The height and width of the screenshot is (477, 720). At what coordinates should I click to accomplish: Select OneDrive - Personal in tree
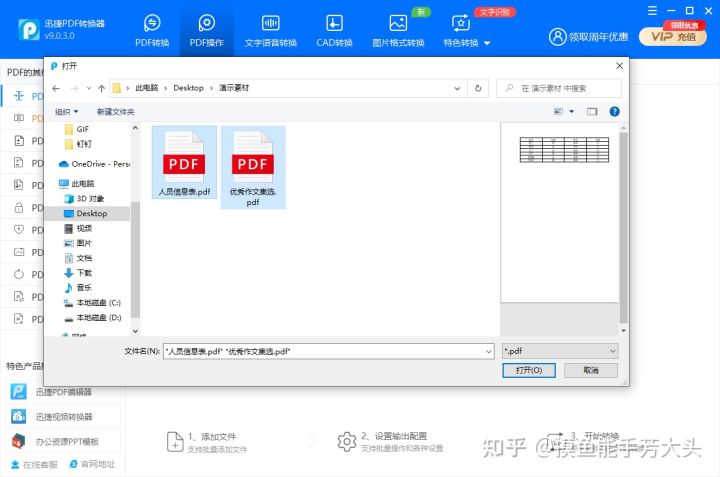click(94, 164)
